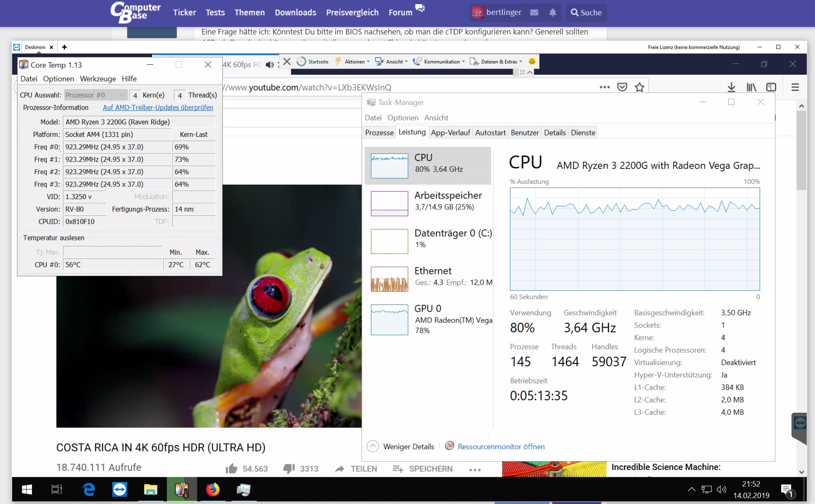Switch to the Prozesse tab
The image size is (815, 504).
[379, 132]
